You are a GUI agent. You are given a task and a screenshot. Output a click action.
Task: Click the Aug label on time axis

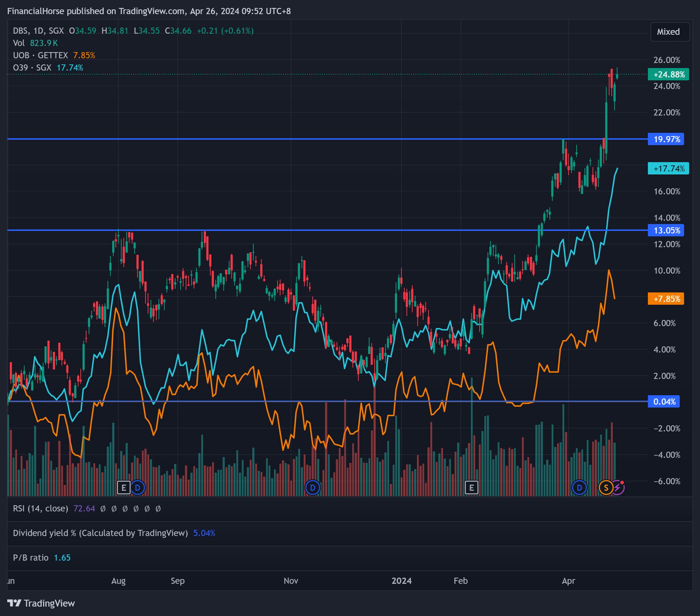pos(118,581)
